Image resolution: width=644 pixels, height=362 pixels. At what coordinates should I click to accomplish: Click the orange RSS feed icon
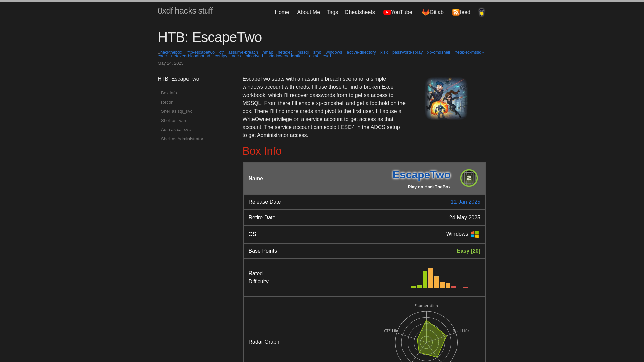tap(456, 12)
